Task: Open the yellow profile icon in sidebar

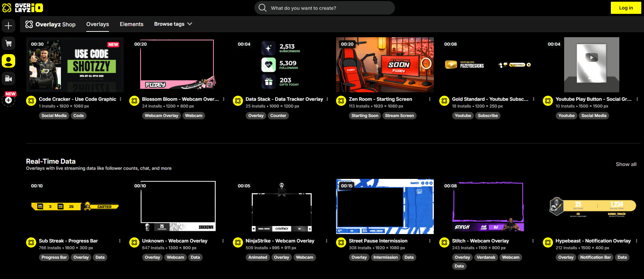Action: click(8, 61)
